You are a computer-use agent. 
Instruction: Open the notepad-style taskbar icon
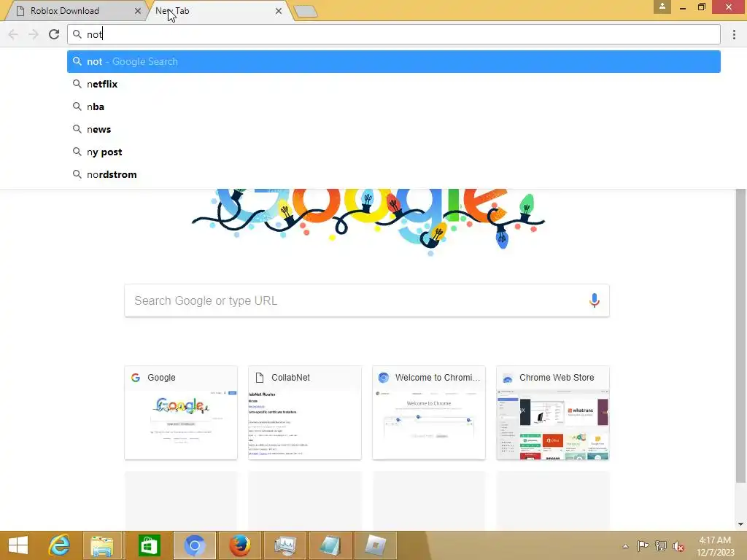click(330, 545)
